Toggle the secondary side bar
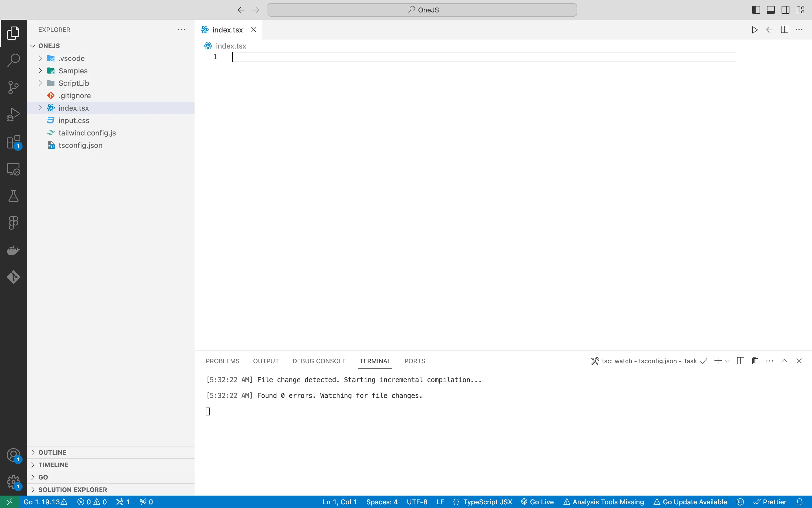 [x=785, y=10]
